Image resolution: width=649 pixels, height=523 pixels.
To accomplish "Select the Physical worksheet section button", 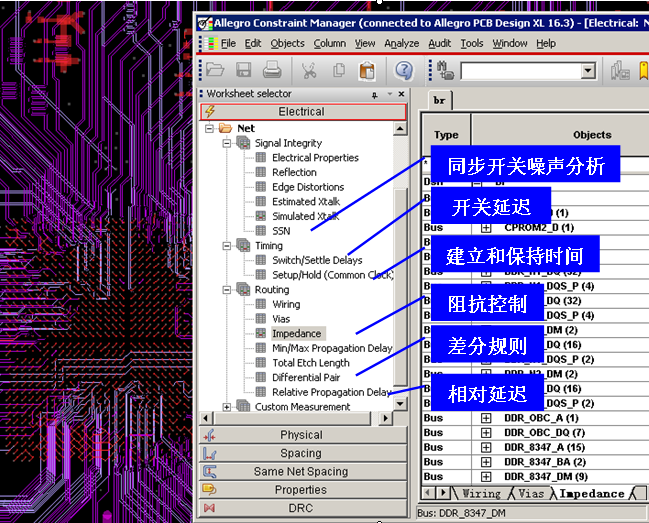I will [x=303, y=435].
